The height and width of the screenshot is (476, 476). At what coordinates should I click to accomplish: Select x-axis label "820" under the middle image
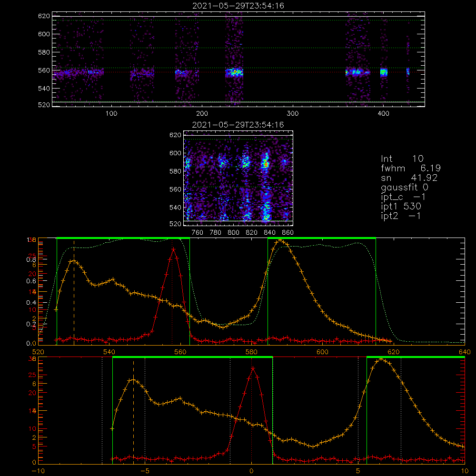252,233
